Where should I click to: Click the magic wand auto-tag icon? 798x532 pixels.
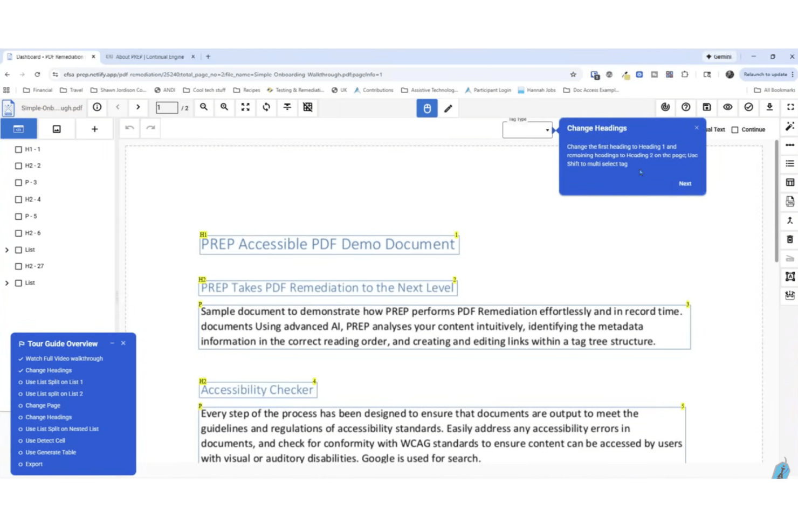click(x=790, y=126)
